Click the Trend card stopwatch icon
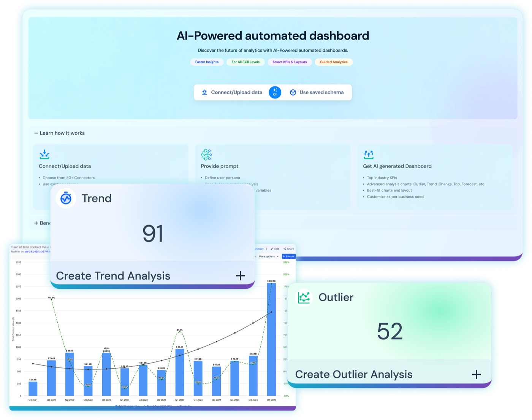The width and height of the screenshot is (532, 420). (x=66, y=198)
